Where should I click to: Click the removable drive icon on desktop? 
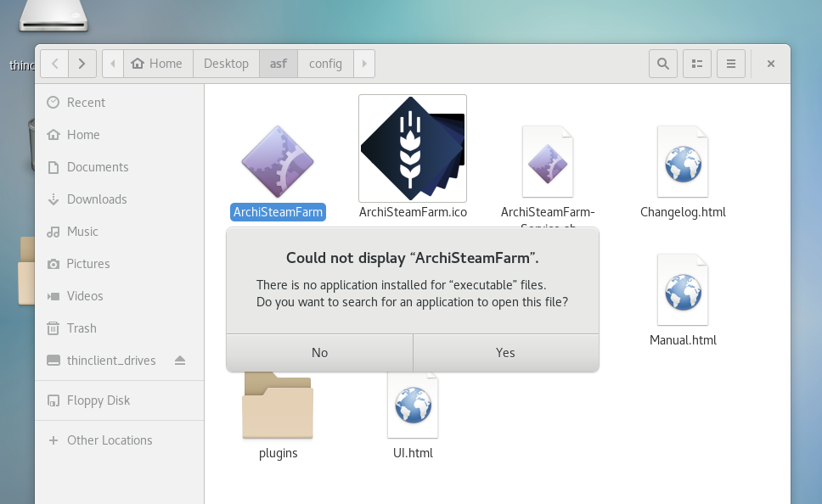tap(53, 16)
